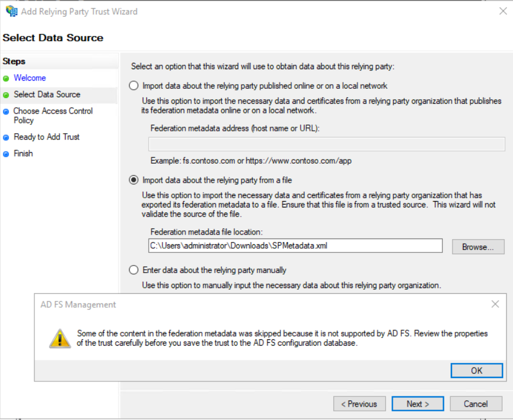Viewport: 513px width, 420px height.
Task: Cancel the relying party trust wizard
Action: click(476, 403)
